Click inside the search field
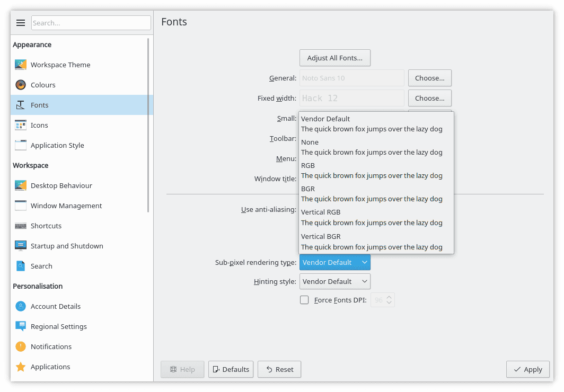The image size is (564, 392). pyautogui.click(x=91, y=23)
